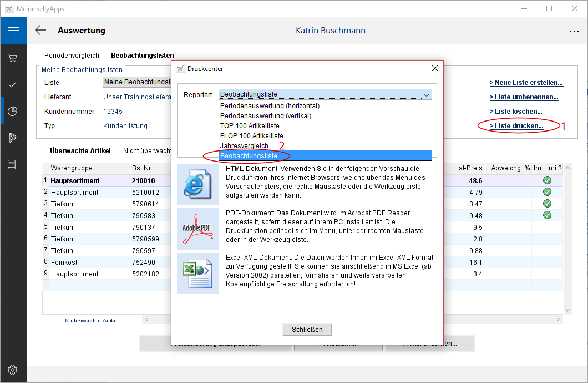Screen dimensions: 588x383
Task: Select 'TOP 100 Artikelliste' from the list
Action: (250, 126)
